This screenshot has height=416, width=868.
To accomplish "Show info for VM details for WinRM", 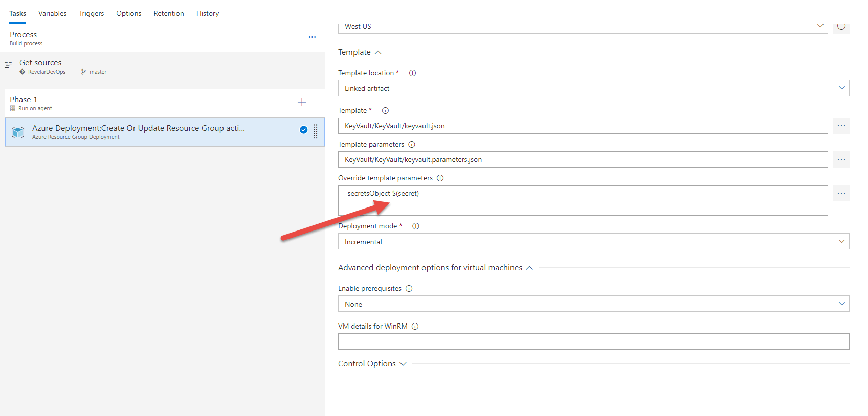I will pos(415,327).
